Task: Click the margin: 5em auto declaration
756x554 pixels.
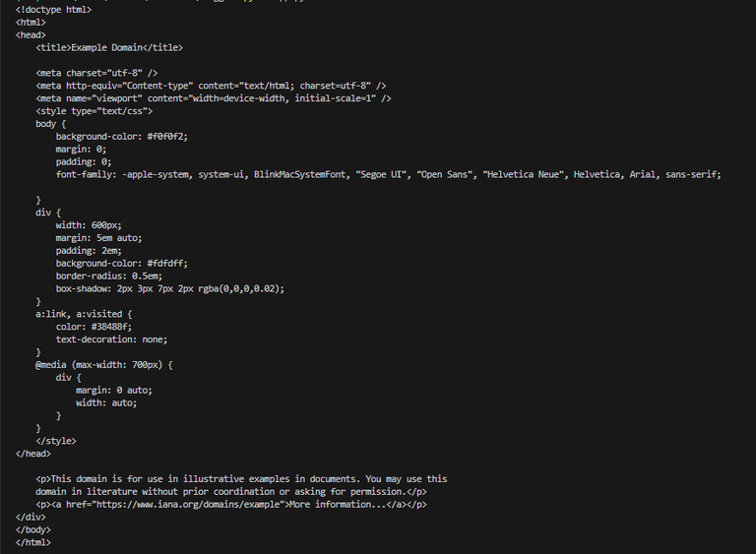Action: [x=99, y=238]
